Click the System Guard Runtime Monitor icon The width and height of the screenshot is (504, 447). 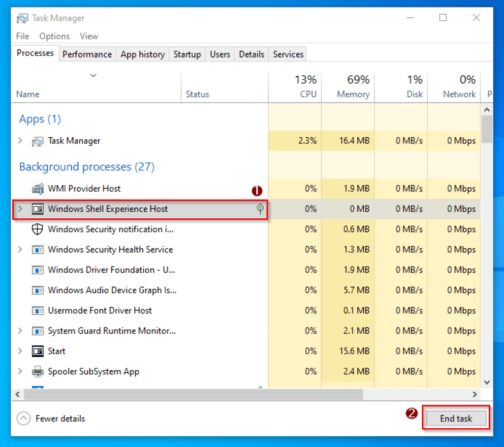pyautogui.click(x=37, y=331)
